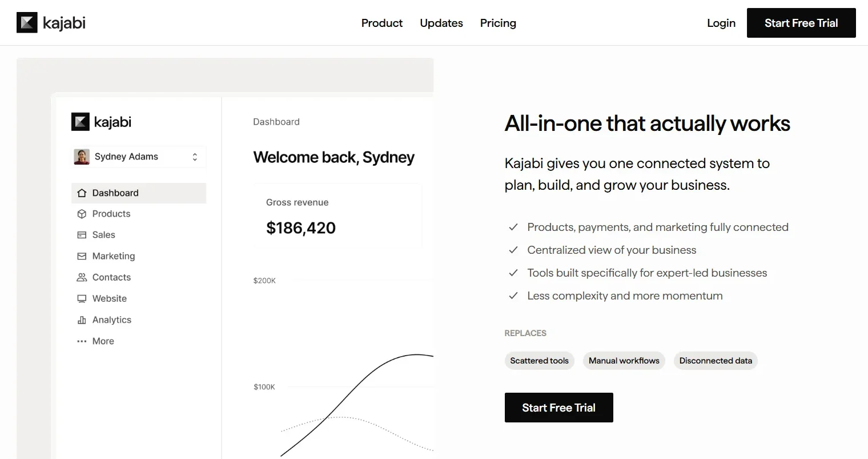Viewport: 868px width, 459px height.
Task: Click the up-down chevron beside Sydney Adams
Action: pos(195,157)
